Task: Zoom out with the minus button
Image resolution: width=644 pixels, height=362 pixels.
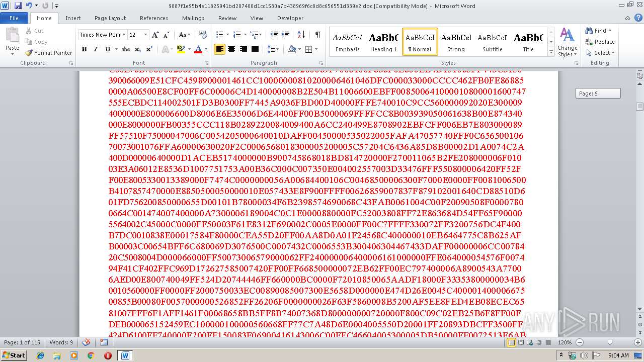Action: [x=580, y=342]
